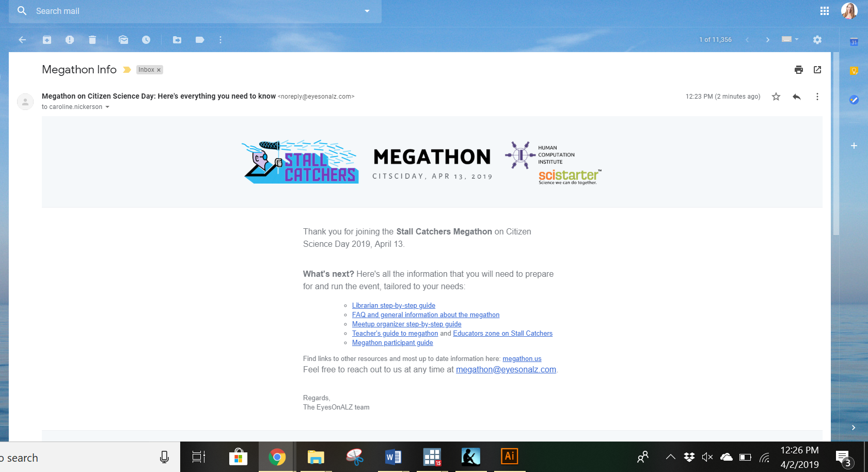Open toolbar More options menu
Image resolution: width=868 pixels, height=472 pixels.
[x=220, y=40]
